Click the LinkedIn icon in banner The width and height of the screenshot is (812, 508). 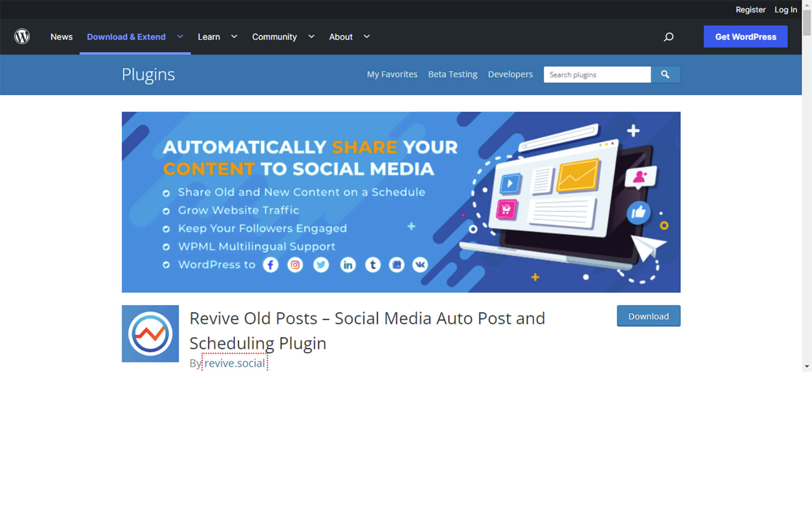(348, 265)
